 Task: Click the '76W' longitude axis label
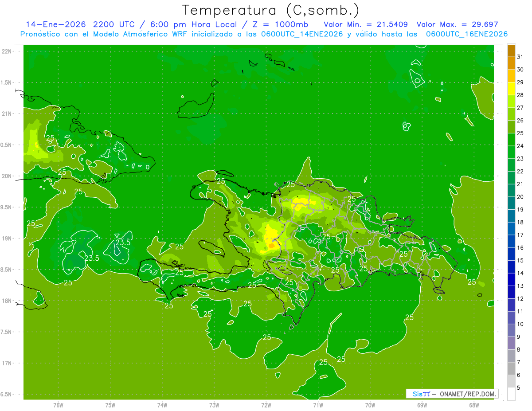coord(58,405)
